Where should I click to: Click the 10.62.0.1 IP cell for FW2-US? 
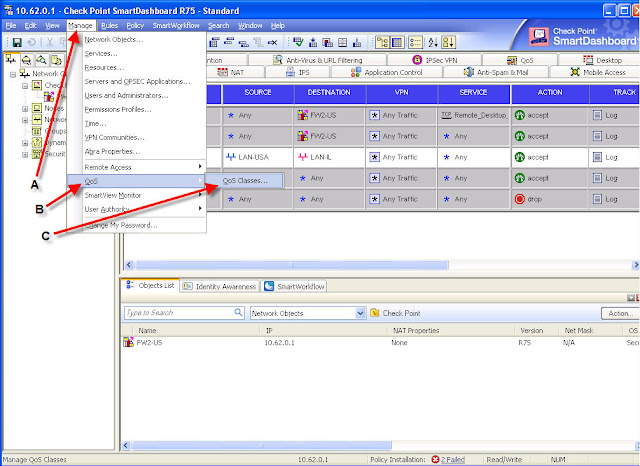280,342
